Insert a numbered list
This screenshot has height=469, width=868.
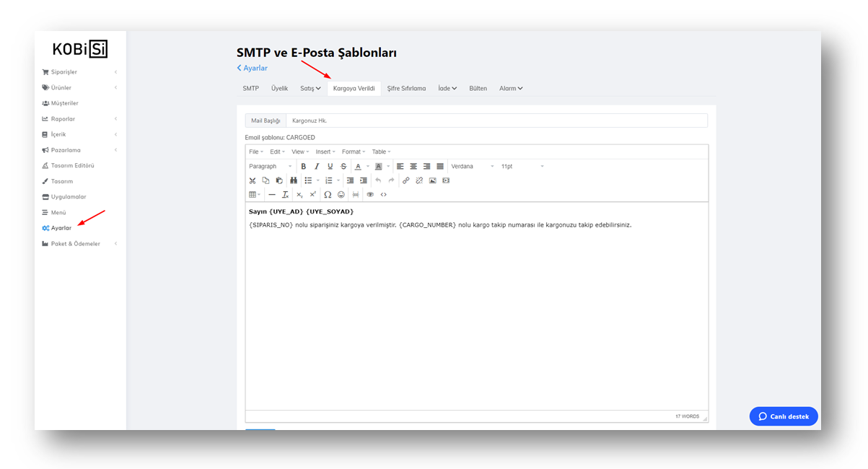(x=328, y=180)
